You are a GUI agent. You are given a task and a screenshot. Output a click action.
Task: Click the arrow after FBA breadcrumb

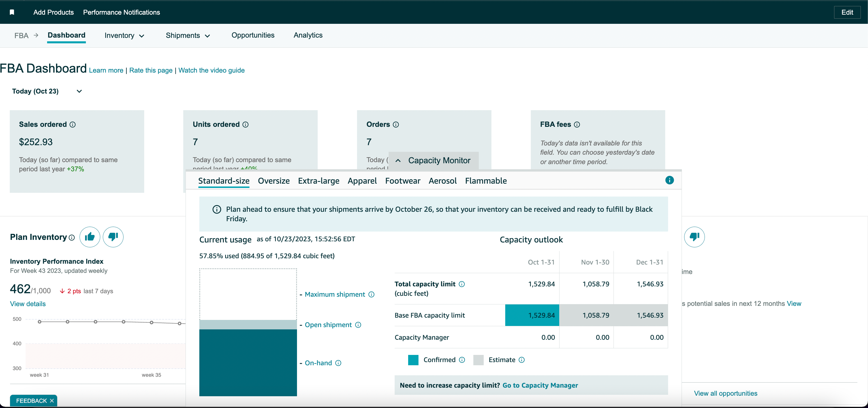coord(36,35)
